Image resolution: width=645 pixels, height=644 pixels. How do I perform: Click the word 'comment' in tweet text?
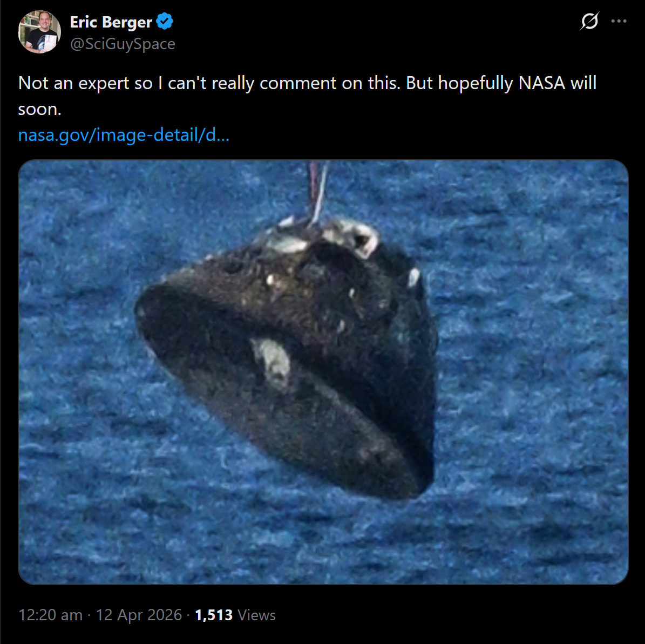[x=298, y=83]
